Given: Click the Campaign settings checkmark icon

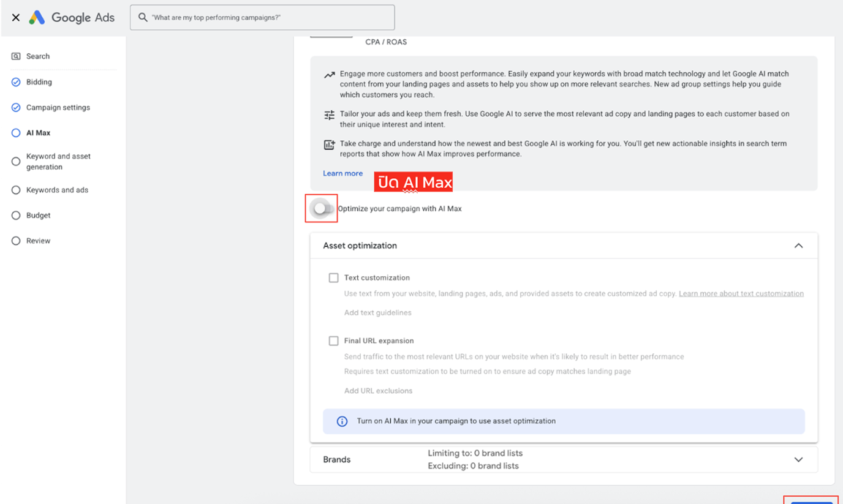Looking at the screenshot, I should 16,107.
